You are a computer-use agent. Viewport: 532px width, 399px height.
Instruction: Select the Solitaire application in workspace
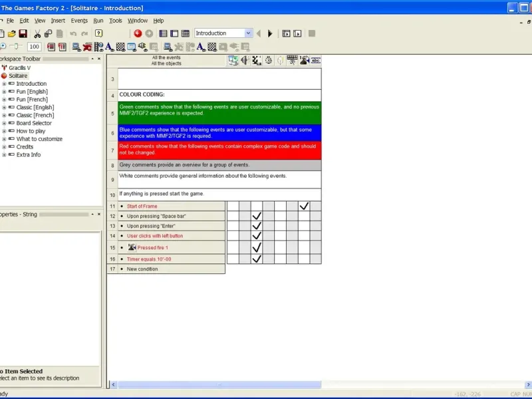point(18,76)
